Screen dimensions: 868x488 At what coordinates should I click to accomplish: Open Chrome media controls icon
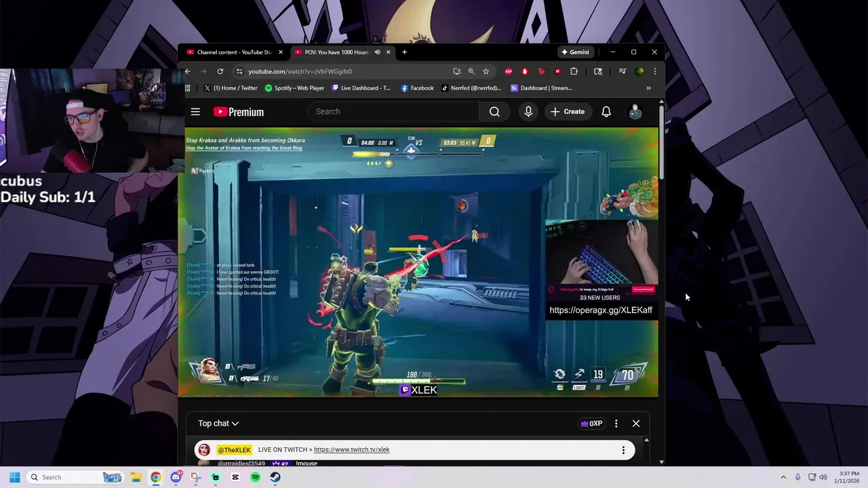(x=622, y=71)
